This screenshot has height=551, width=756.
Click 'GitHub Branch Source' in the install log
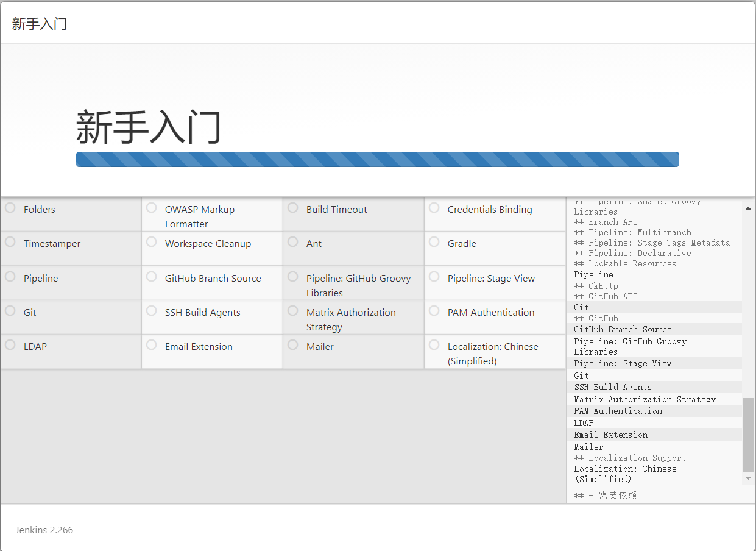click(623, 330)
